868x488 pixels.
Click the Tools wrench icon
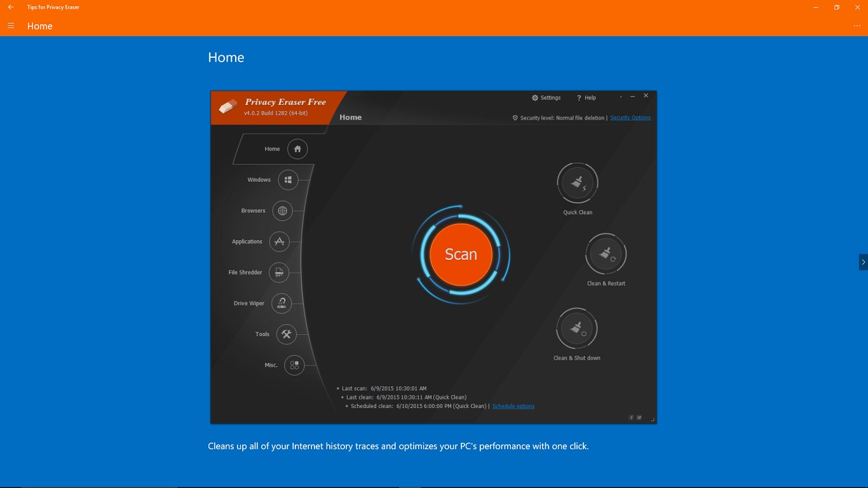pyautogui.click(x=287, y=334)
